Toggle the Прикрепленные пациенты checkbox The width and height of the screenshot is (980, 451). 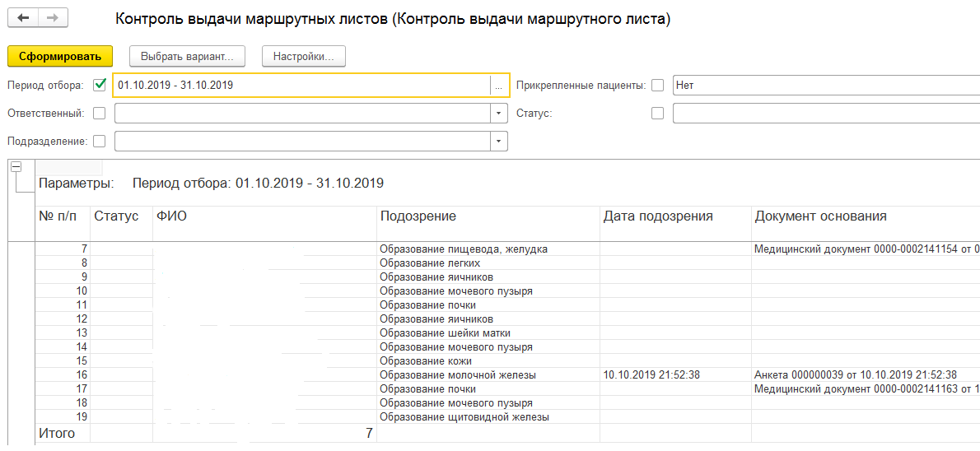pos(657,85)
